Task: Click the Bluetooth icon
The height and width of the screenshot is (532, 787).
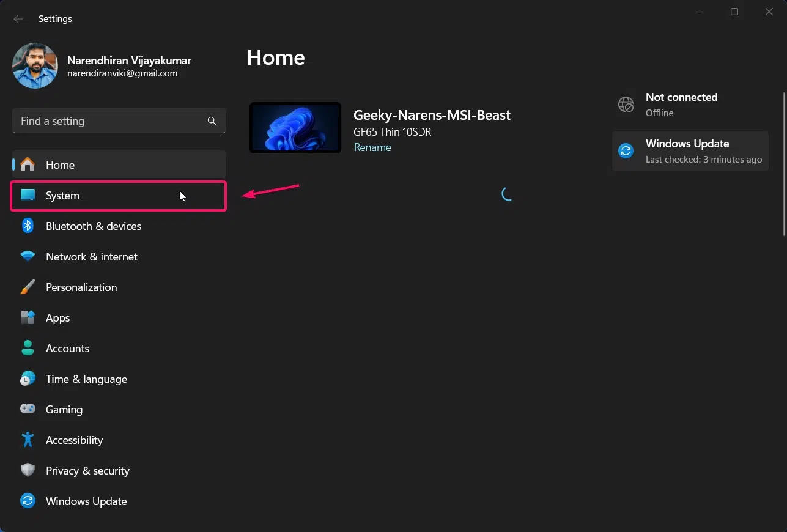Action: (x=28, y=226)
